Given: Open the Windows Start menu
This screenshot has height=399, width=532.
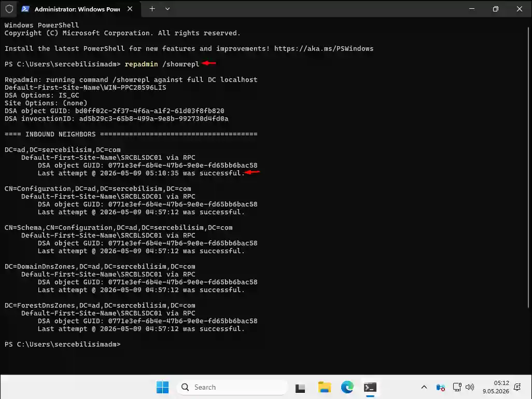Looking at the screenshot, I should [x=162, y=387].
